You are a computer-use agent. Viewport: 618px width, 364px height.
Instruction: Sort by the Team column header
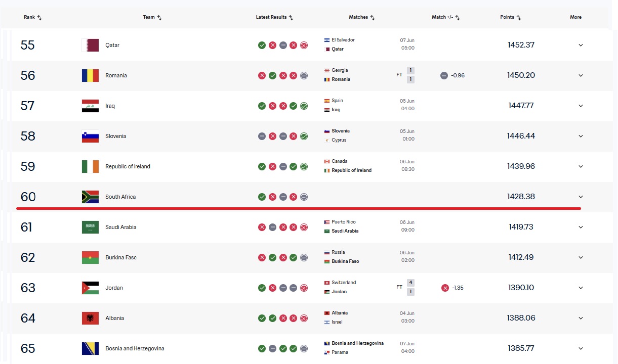click(152, 17)
